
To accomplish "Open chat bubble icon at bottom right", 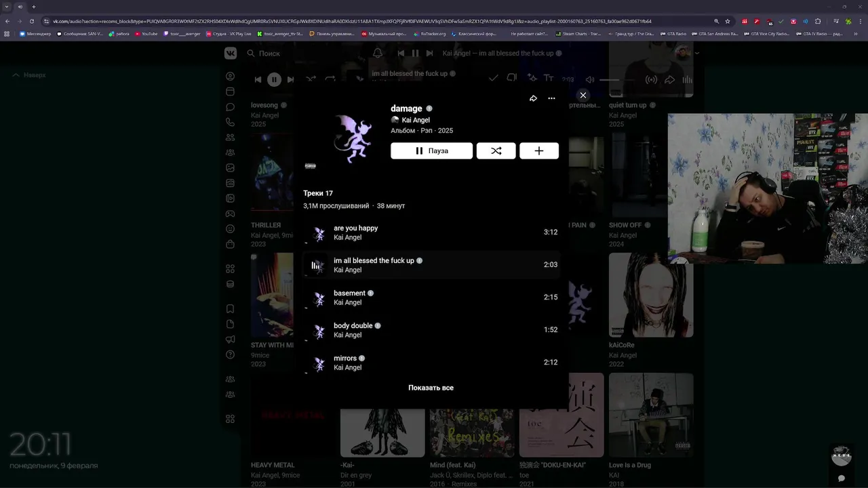I will click(x=842, y=478).
